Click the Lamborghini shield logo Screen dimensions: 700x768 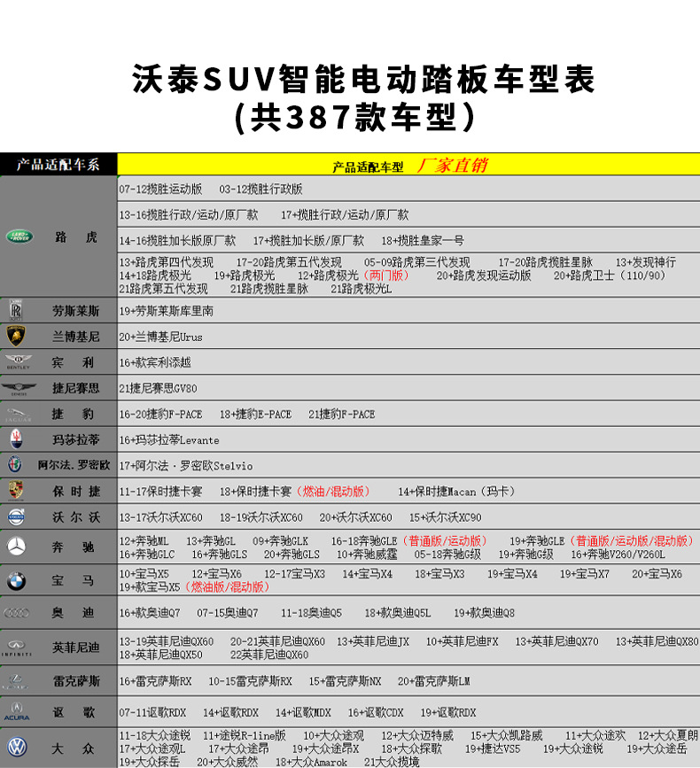[16, 336]
